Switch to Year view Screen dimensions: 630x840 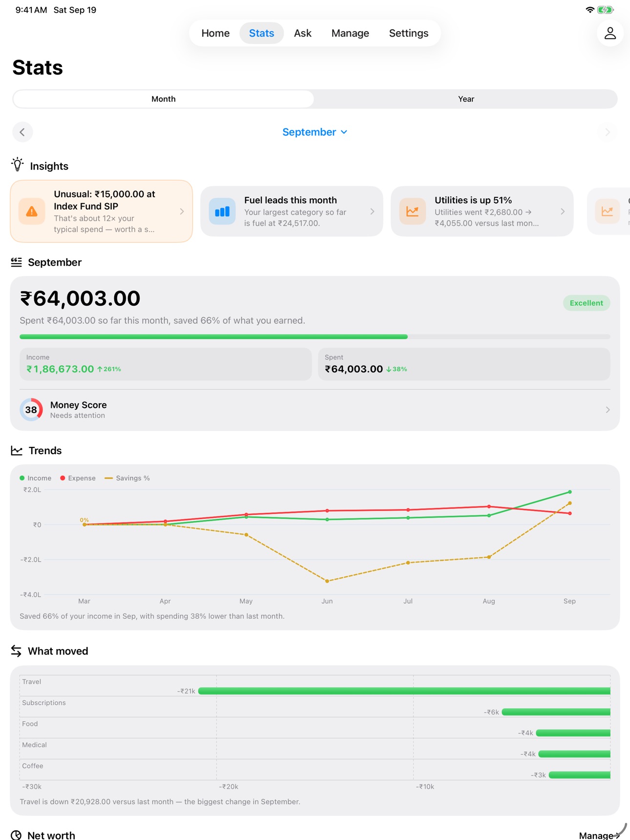coord(466,99)
